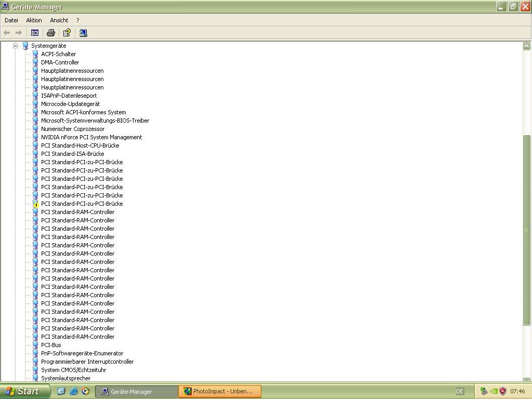The height and width of the screenshot is (399, 532).
Task: Click the Back arrow toolbar icon
Action: pos(7,33)
